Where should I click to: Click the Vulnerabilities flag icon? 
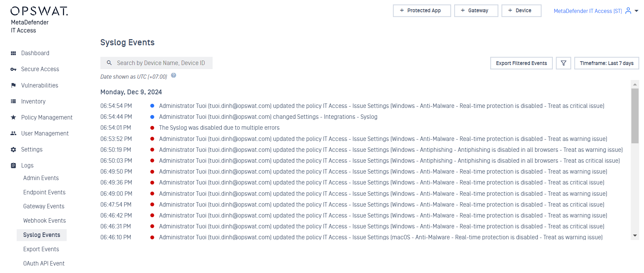[14, 85]
